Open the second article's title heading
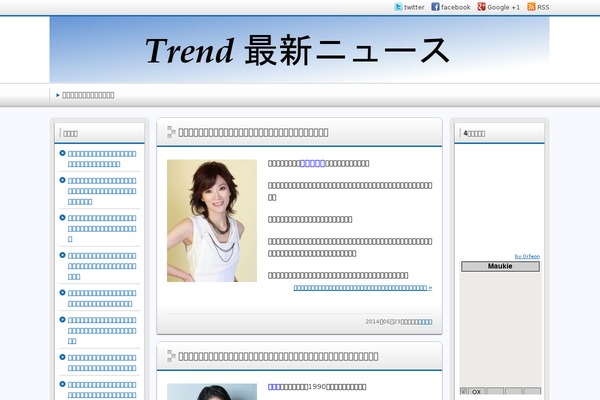600x400 pixels. (x=278, y=356)
